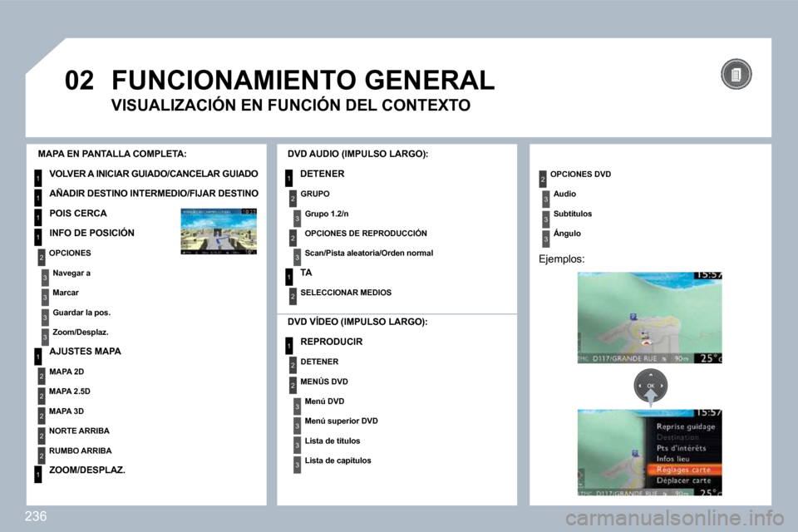The height and width of the screenshot is (532, 798).
Task: Select 'Reprise guidage' in the example menu
Action: (686, 426)
